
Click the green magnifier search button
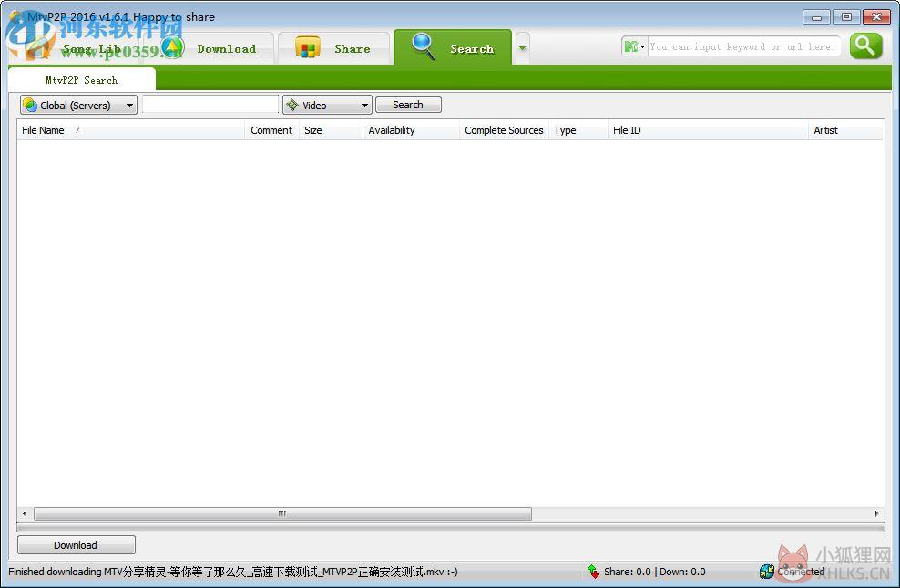pos(865,46)
